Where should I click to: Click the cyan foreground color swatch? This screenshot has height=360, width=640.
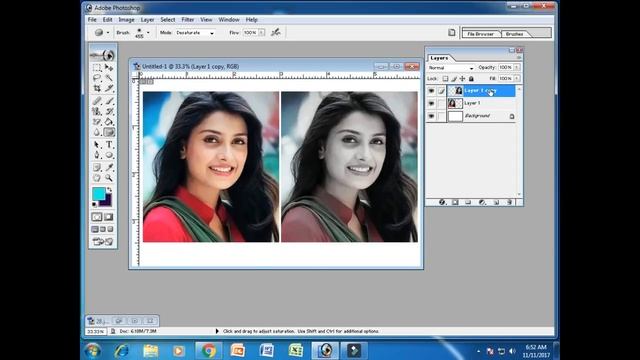click(x=98, y=194)
